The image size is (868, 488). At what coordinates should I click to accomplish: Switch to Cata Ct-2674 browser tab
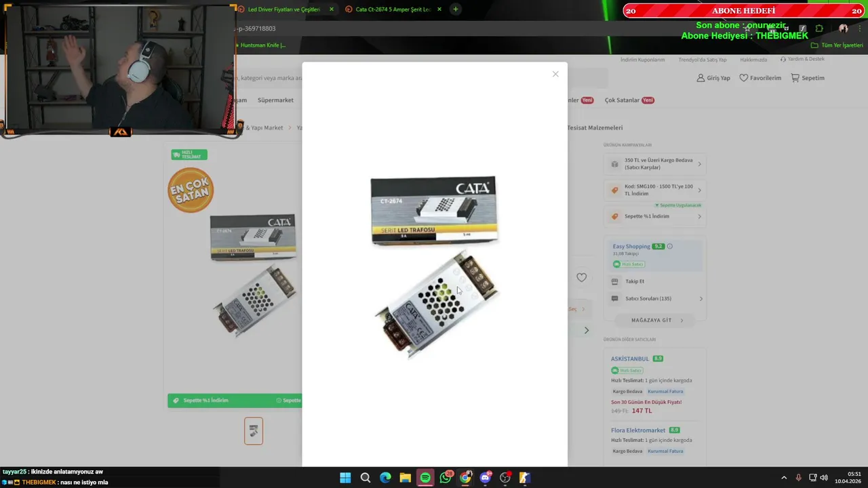click(393, 9)
